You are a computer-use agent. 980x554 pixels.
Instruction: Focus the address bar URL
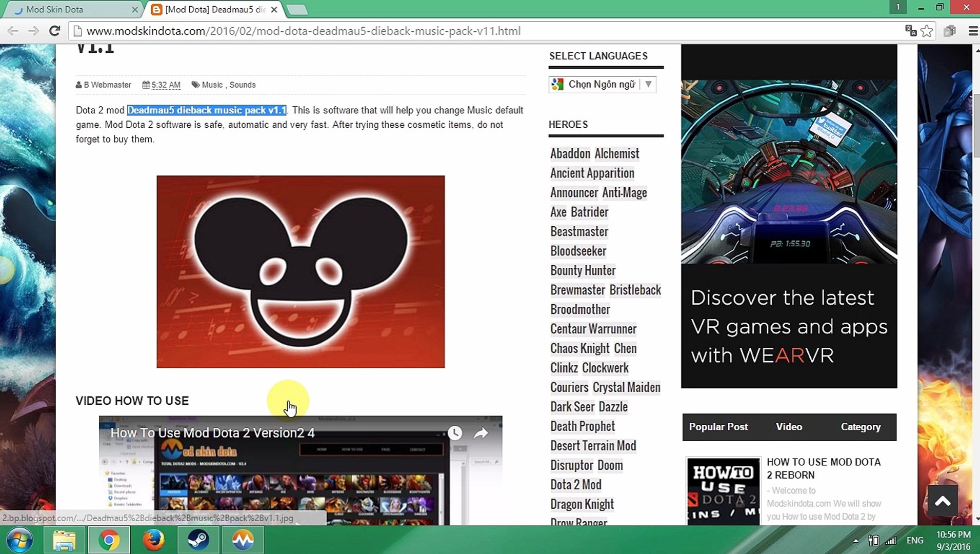coord(304,31)
